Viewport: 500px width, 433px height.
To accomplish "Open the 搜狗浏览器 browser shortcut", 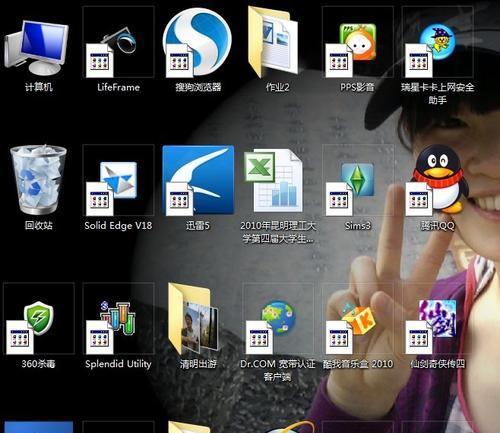I will click(197, 42).
